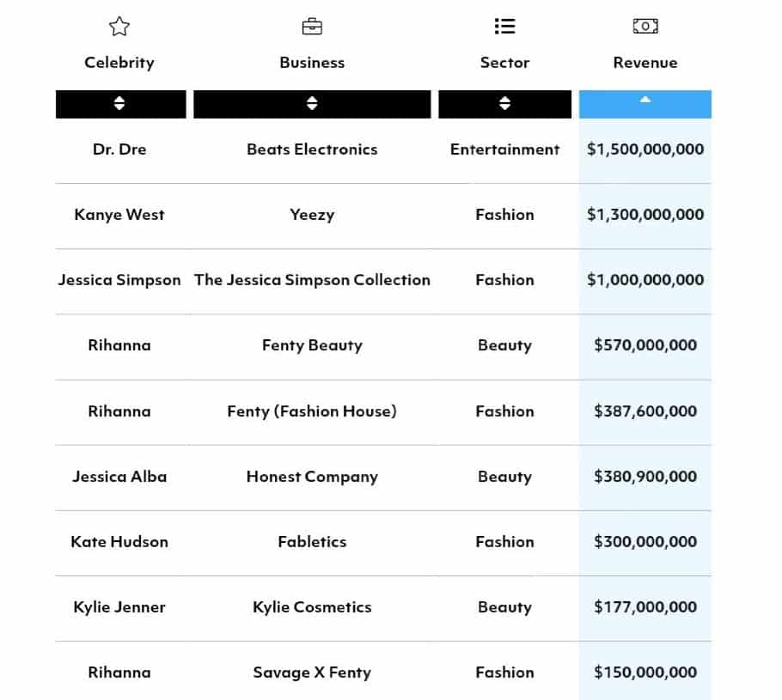Select the Kylie Jenner celebrity cell
This screenshot has height=700, width=782.
[x=119, y=607]
